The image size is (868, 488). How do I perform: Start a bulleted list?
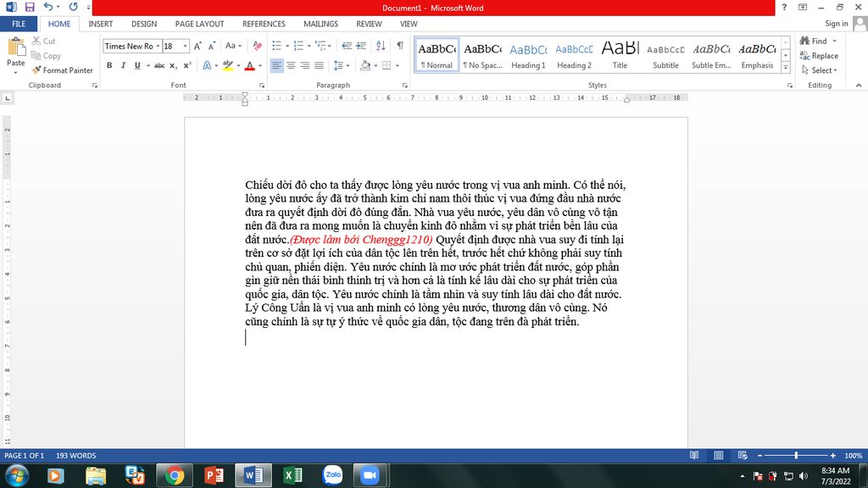(277, 46)
